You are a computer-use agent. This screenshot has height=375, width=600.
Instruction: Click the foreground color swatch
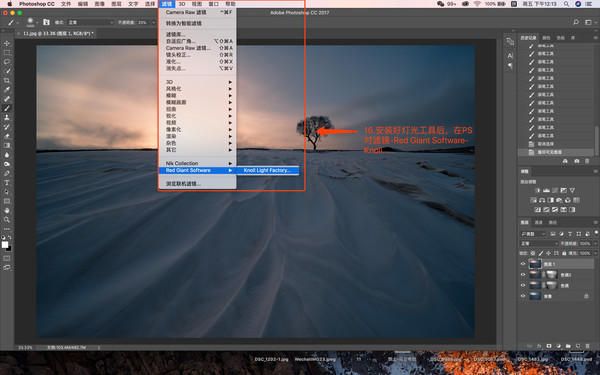(x=5, y=245)
